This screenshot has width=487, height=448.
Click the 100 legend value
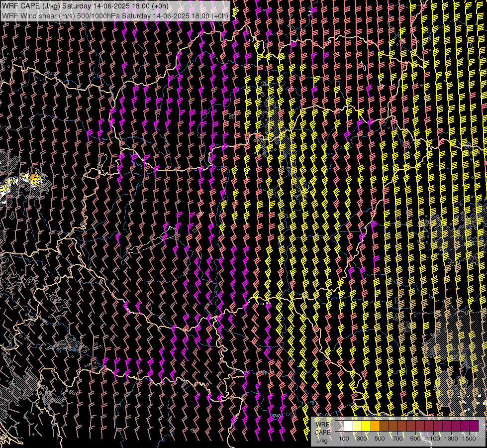pos(344,439)
